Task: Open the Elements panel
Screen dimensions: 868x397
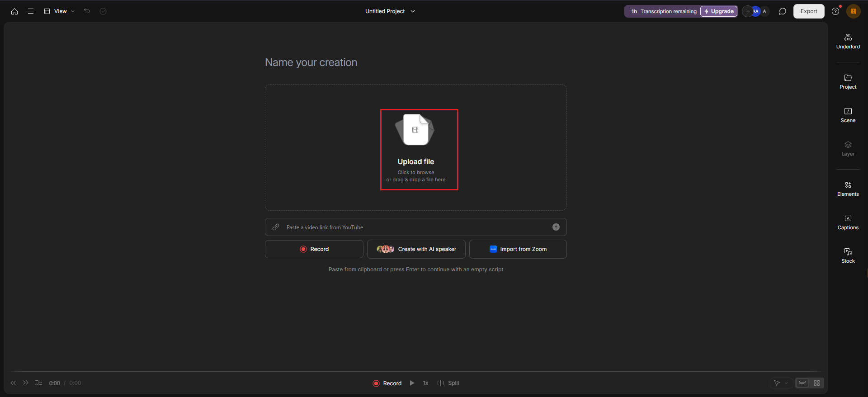Action: coord(848,189)
